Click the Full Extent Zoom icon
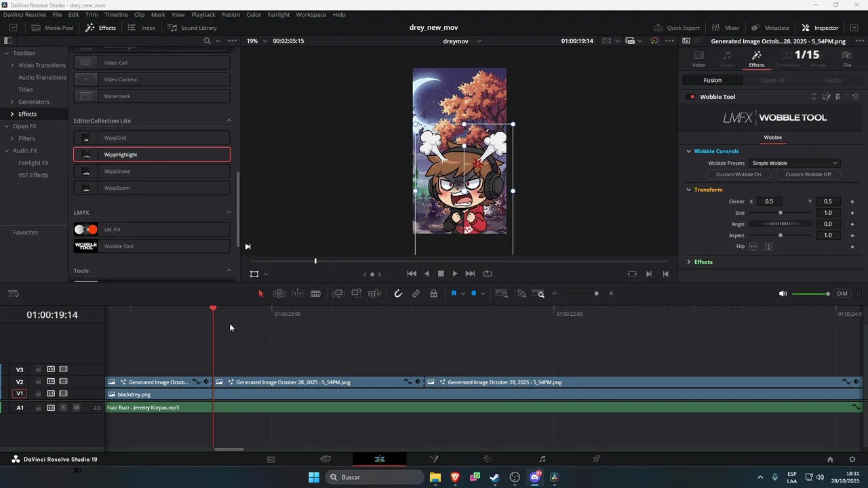The width and height of the screenshot is (868, 488). pos(502,293)
